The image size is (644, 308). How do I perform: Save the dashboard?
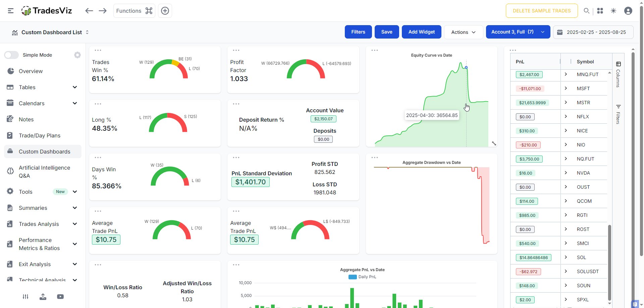[387, 32]
